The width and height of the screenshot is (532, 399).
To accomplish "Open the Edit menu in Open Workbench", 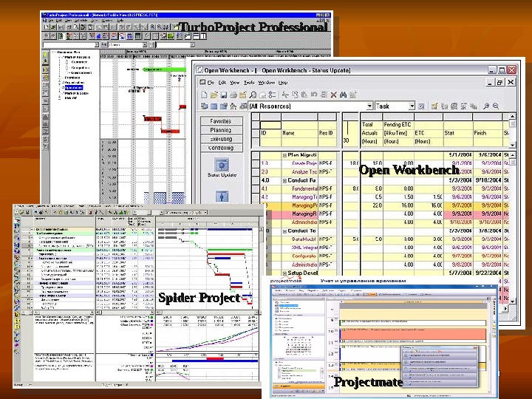I will 222,83.
